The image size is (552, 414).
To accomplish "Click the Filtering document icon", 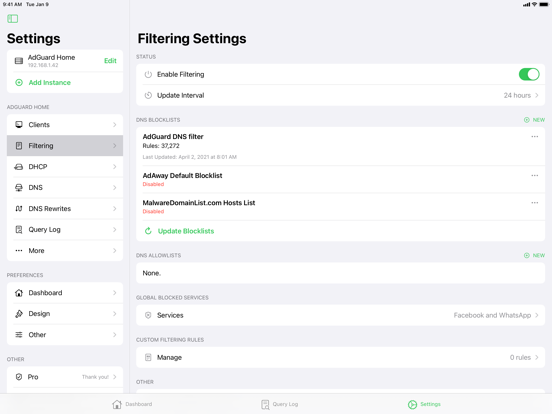I will click(19, 146).
